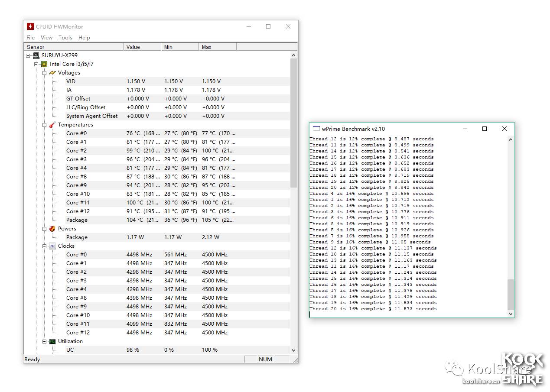Image resolution: width=550 pixels, height=392 pixels.
Task: Click the CPUID HWMonitor title bar text
Action: pos(59,26)
